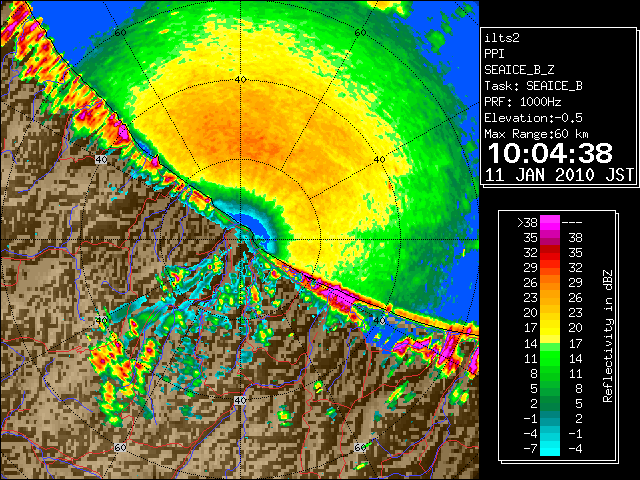The image size is (640, 480).
Task: Click the top-center '40' range ring label
Action: [x=241, y=80]
